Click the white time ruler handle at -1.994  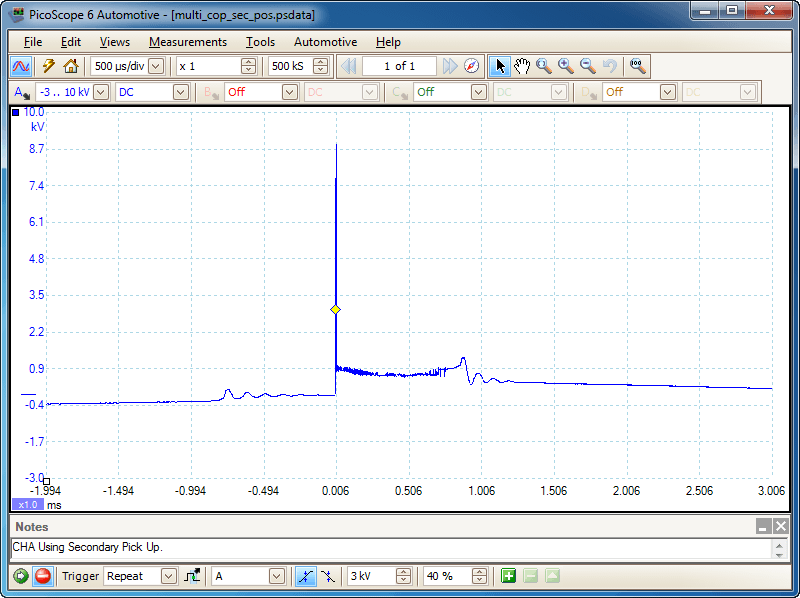pyautogui.click(x=46, y=481)
